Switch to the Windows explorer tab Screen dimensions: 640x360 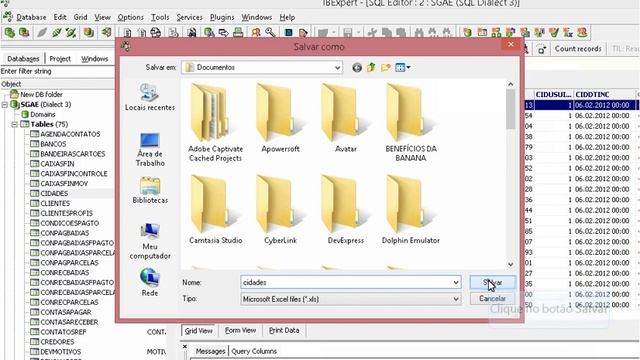coord(94,59)
